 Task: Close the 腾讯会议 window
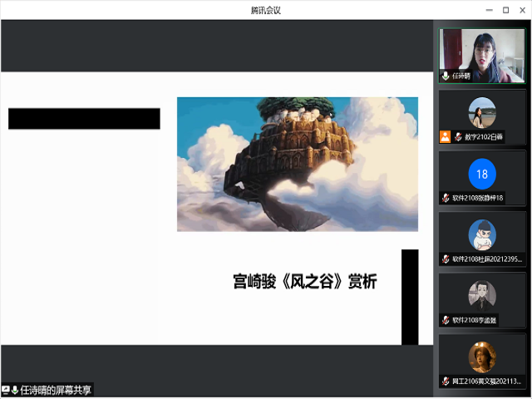(x=523, y=10)
